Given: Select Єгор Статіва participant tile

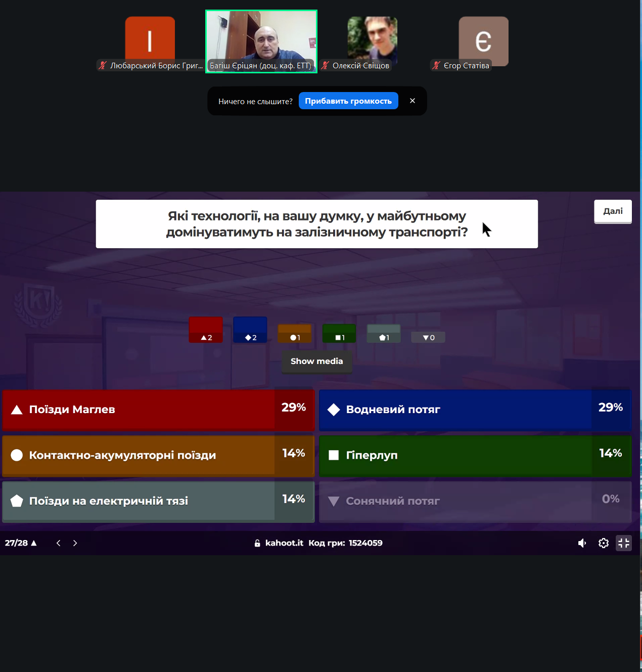Looking at the screenshot, I should pyautogui.click(x=484, y=41).
